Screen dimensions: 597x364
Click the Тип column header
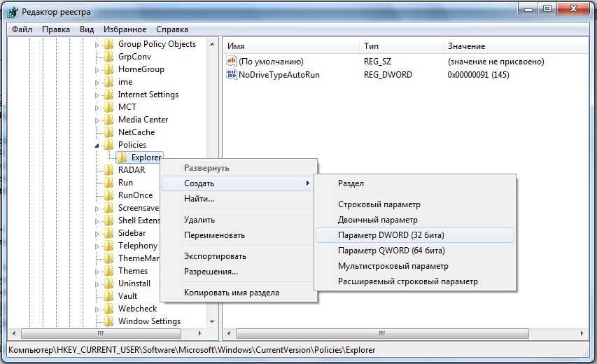click(x=371, y=46)
